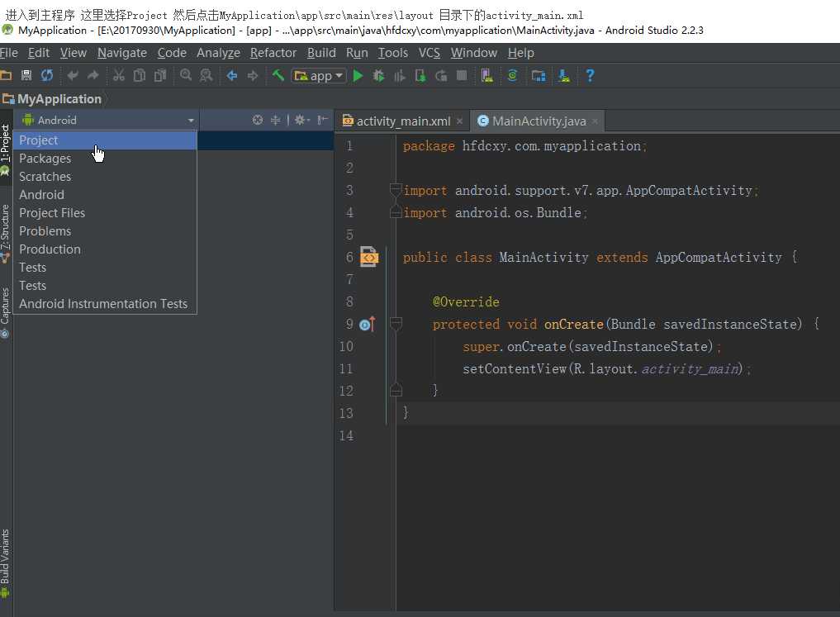Open the Tools menu
This screenshot has height=617, width=840.
click(x=393, y=53)
